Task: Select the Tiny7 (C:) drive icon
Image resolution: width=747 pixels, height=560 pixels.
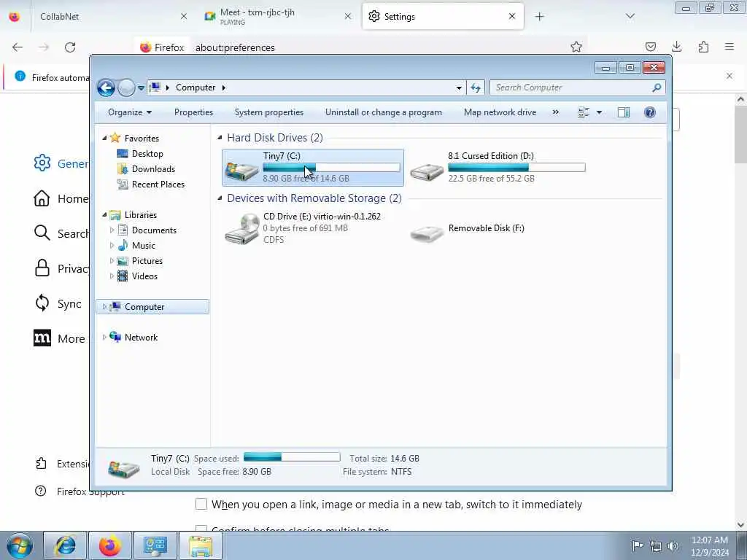Action: point(241,170)
